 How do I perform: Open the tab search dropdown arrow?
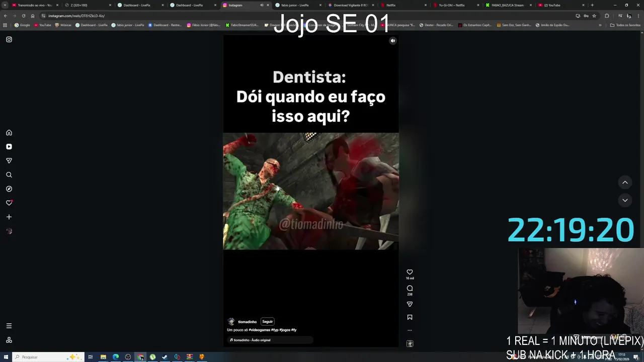coord(5,5)
